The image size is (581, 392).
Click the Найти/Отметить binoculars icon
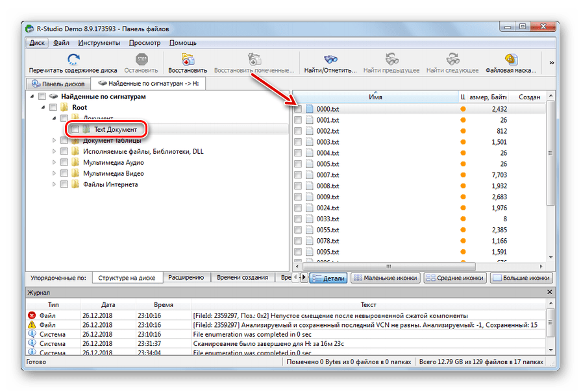coord(330,59)
